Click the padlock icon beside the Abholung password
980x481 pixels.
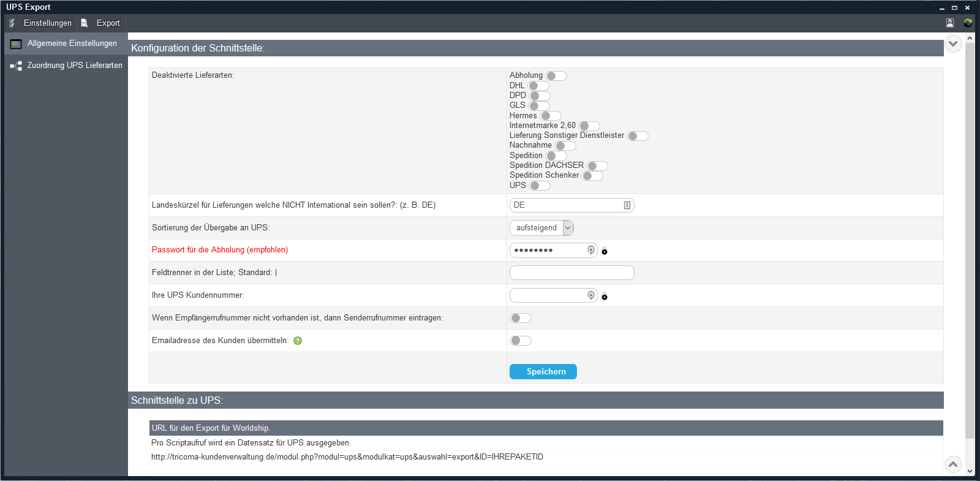[605, 251]
